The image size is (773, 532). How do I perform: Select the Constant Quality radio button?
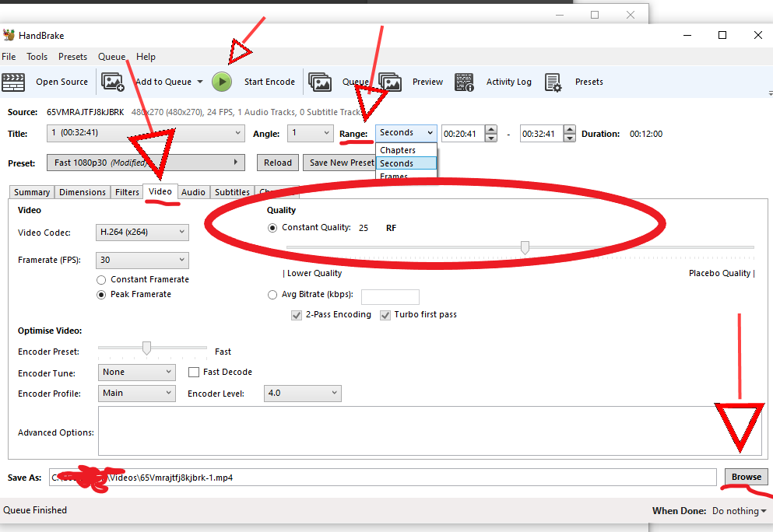tap(272, 228)
